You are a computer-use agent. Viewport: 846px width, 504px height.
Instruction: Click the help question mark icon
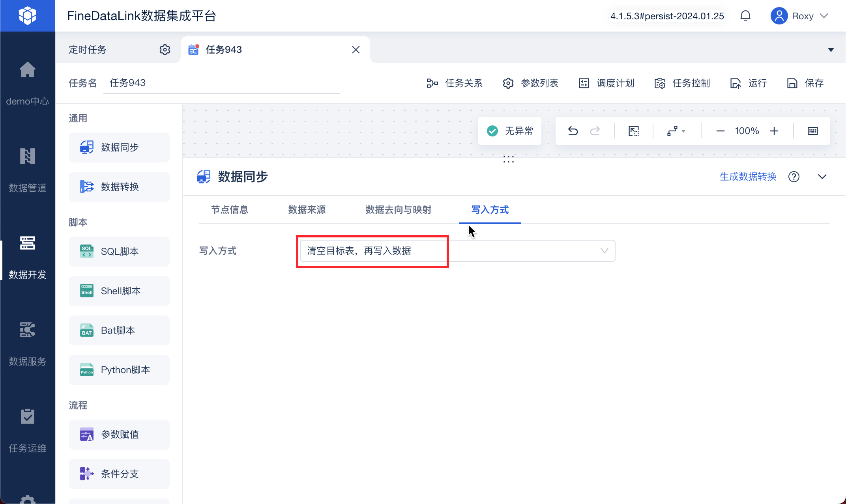tap(794, 177)
